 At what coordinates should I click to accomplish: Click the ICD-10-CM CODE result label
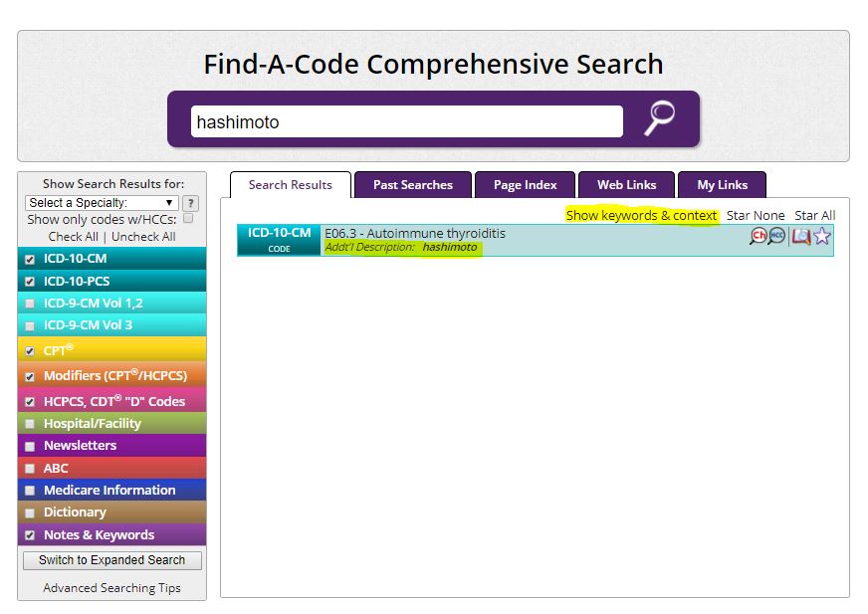pos(279,240)
